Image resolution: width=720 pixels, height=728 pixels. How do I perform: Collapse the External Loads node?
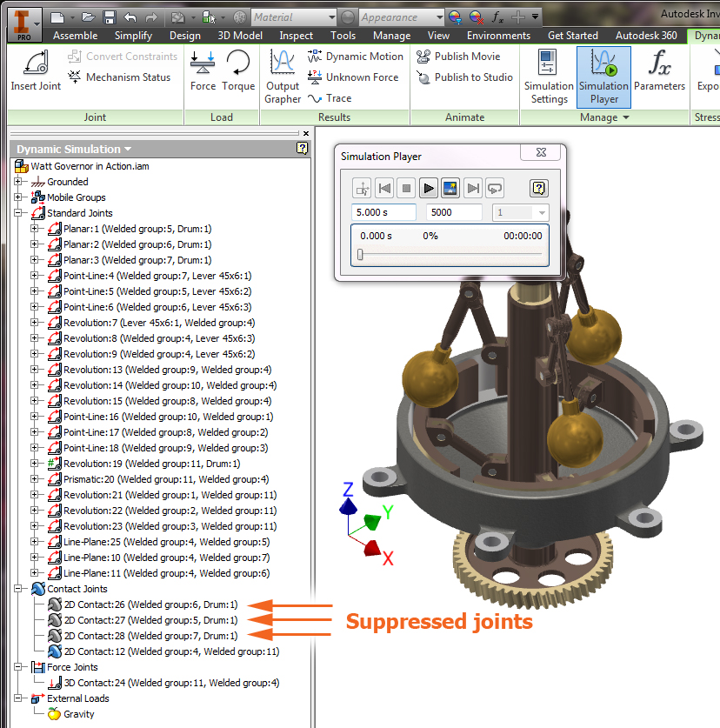[18, 698]
